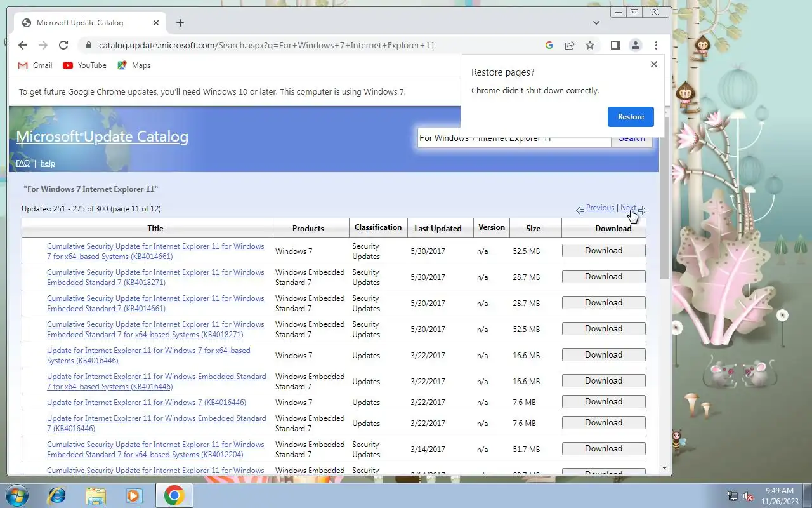
Task: Open a new tab with the plus button
Action: tap(180, 23)
